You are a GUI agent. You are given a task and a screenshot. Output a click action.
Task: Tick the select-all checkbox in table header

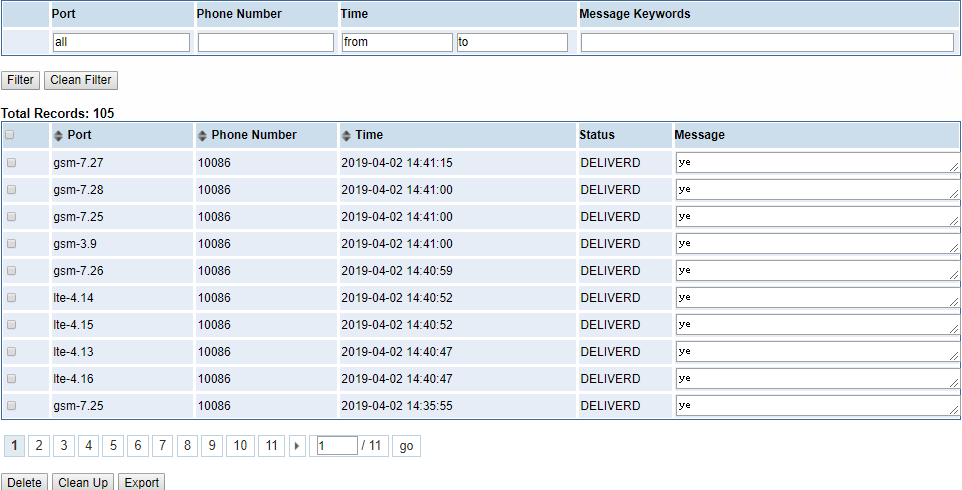(x=10, y=135)
